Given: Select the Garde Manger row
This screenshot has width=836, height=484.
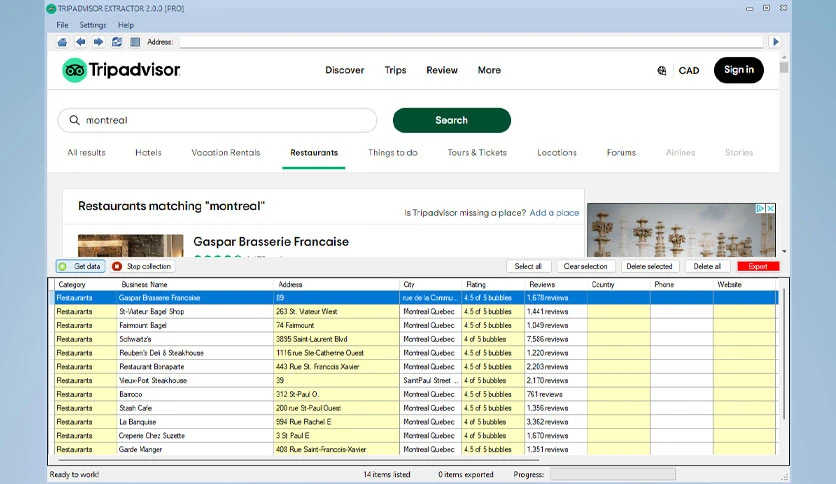Looking at the screenshot, I should tap(415, 449).
